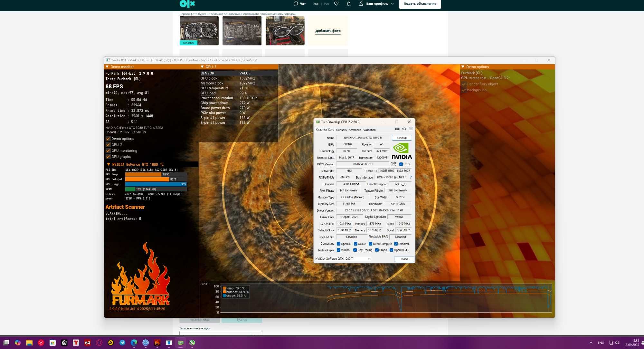
Task: Click the BIOS export share icon in GPU-Z
Action: tap(393, 164)
